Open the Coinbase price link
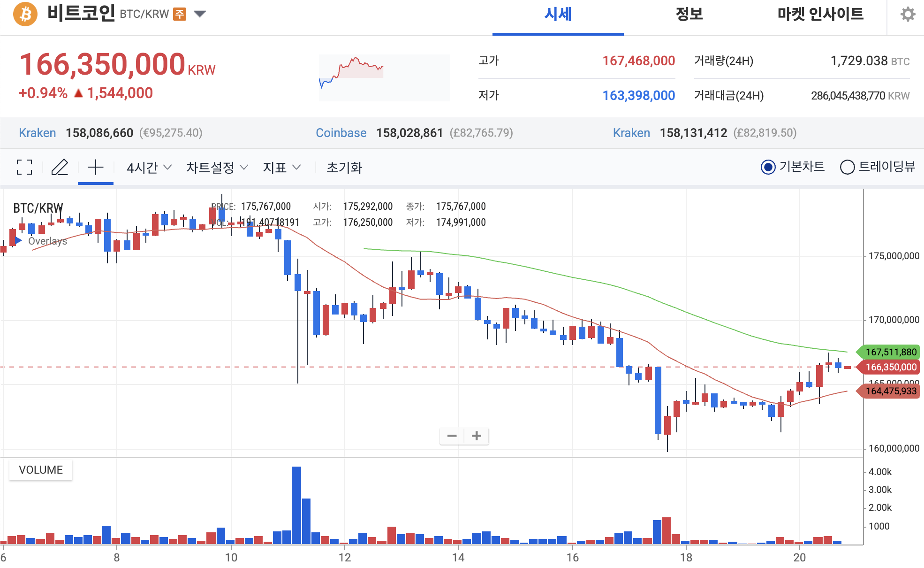The height and width of the screenshot is (568, 924). point(341,133)
